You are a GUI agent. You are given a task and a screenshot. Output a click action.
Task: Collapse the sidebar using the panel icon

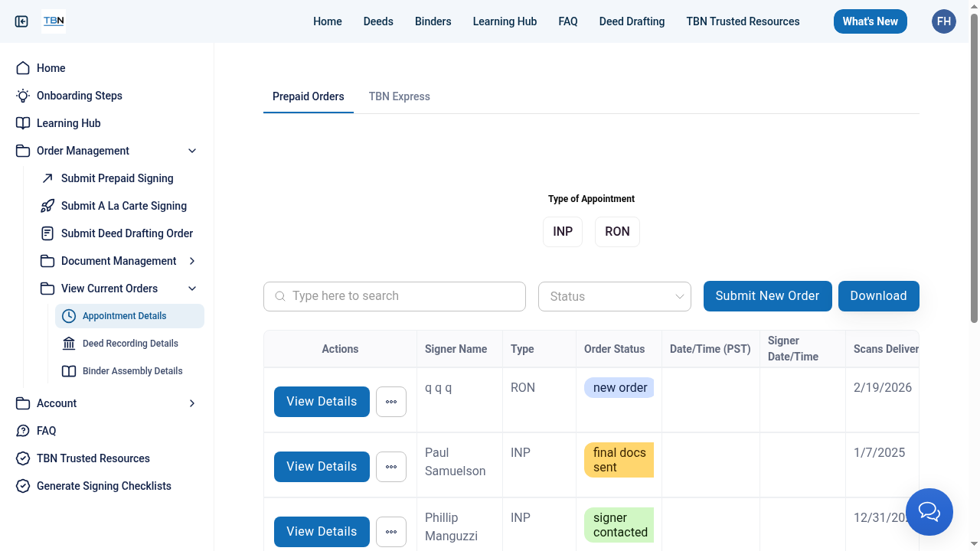tap(21, 21)
